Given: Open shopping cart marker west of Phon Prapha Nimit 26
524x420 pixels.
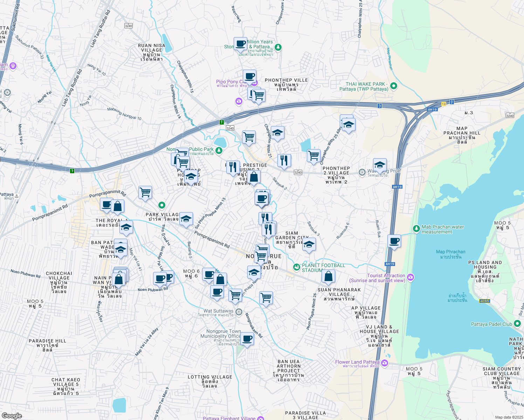Looking at the screenshot, I should pyautogui.click(x=266, y=299).
